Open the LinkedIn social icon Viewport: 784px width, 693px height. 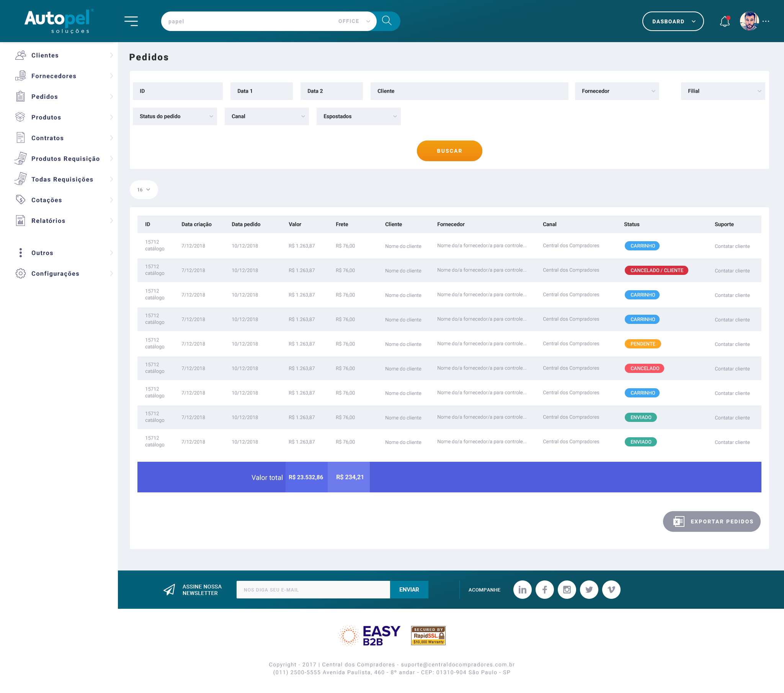click(x=522, y=589)
